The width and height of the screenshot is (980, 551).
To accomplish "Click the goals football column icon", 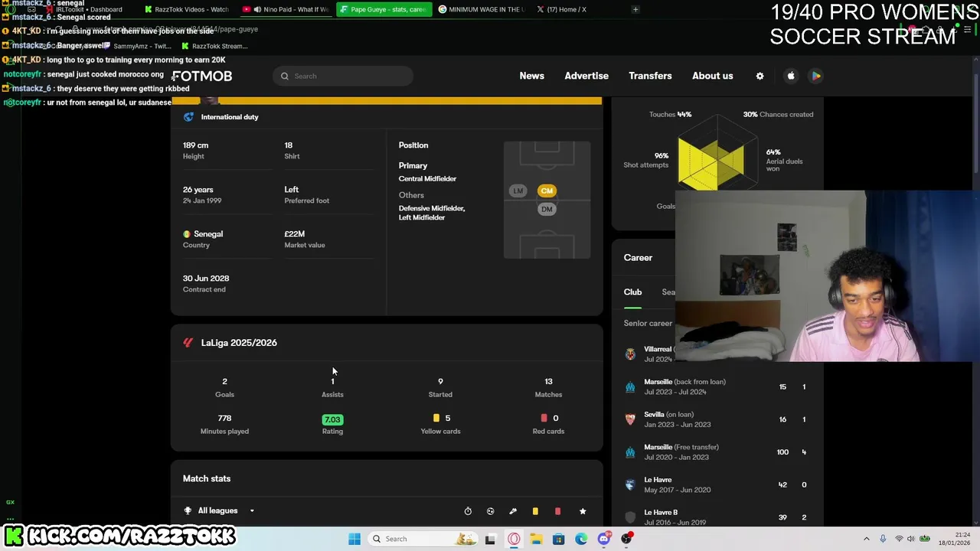I will pyautogui.click(x=491, y=511).
